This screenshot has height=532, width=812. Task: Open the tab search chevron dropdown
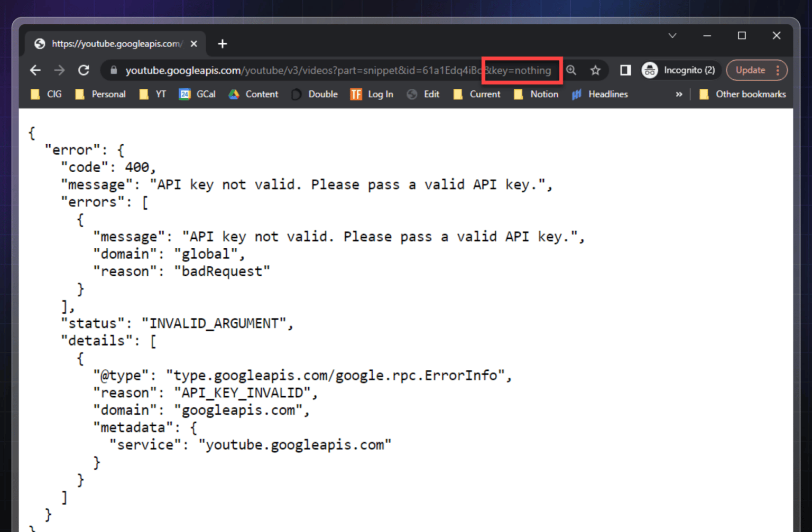point(672,35)
